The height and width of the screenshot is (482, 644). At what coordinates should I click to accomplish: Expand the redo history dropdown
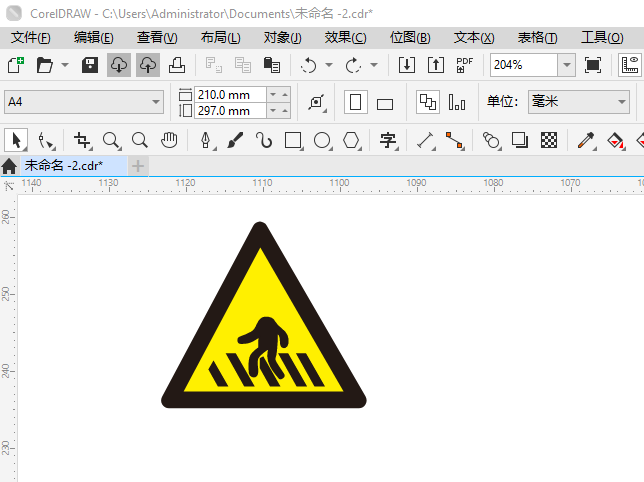click(374, 65)
